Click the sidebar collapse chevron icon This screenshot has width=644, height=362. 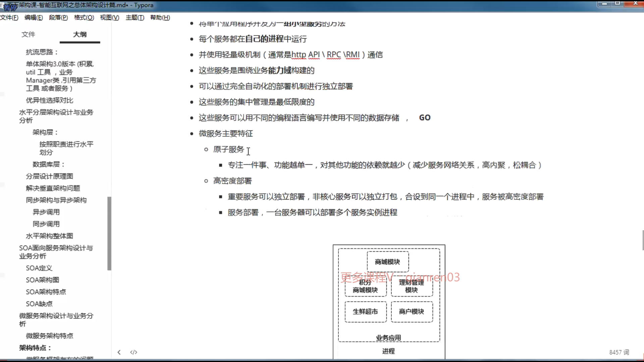[x=119, y=352]
